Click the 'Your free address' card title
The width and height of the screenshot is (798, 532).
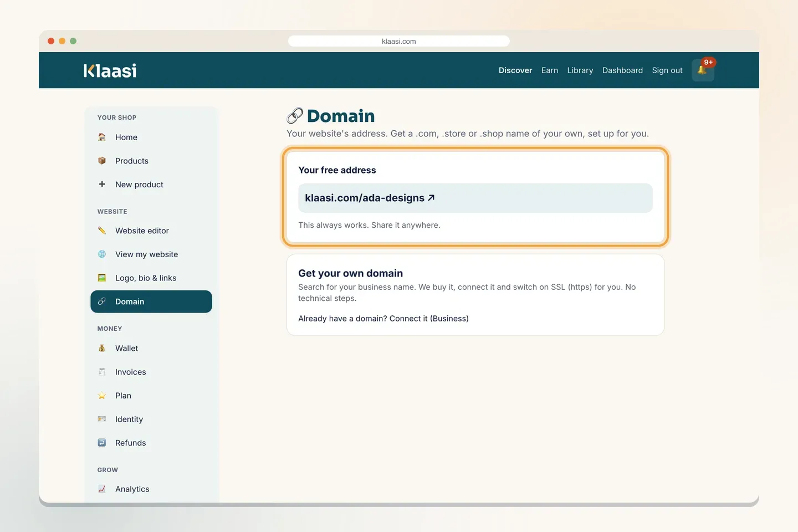(x=337, y=170)
